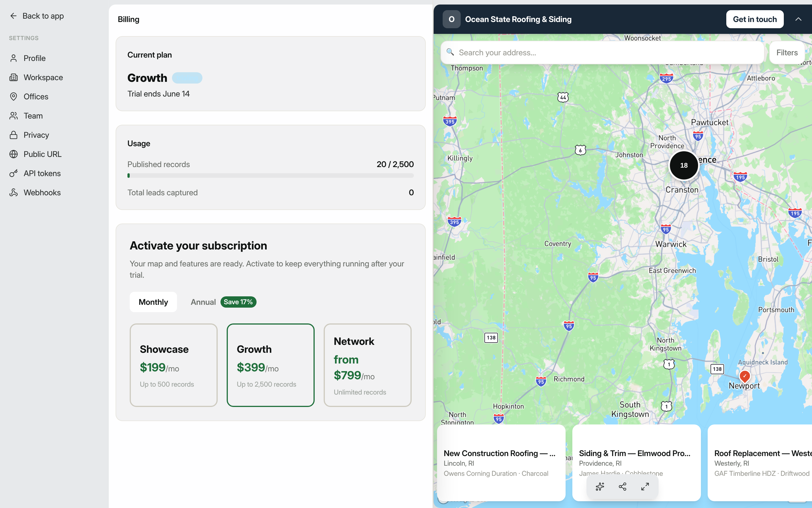Open New Construction Roofing project card

point(501,463)
